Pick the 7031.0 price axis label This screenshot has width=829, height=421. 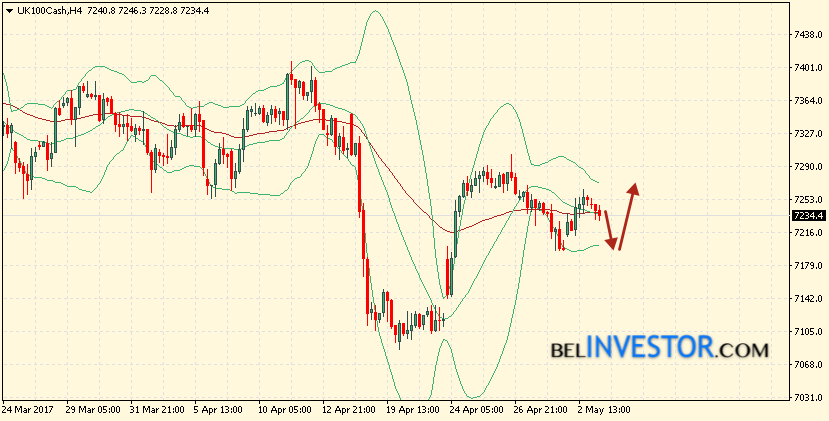(808, 398)
